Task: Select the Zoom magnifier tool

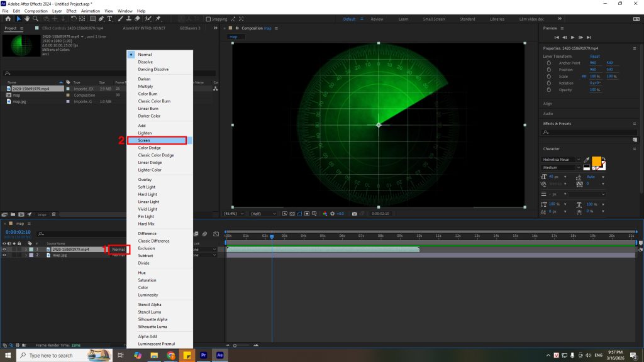Action: (x=35, y=19)
